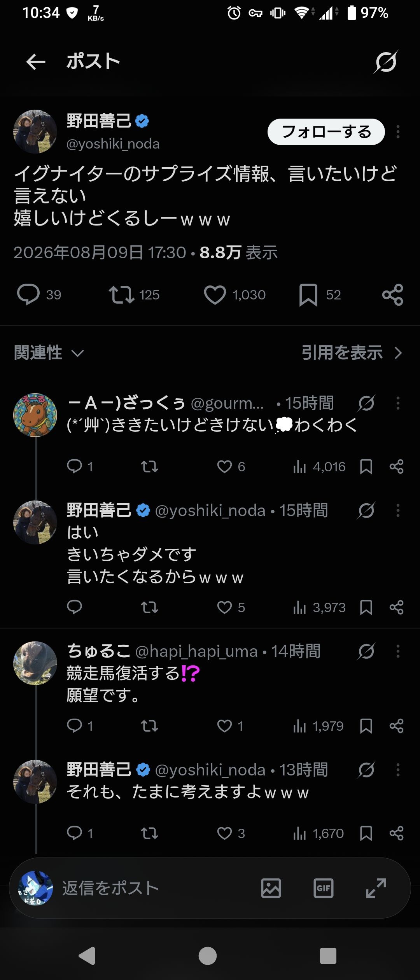The image size is (420, 980).
Task: Tap the 返信をポスト input field
Action: tap(156, 888)
